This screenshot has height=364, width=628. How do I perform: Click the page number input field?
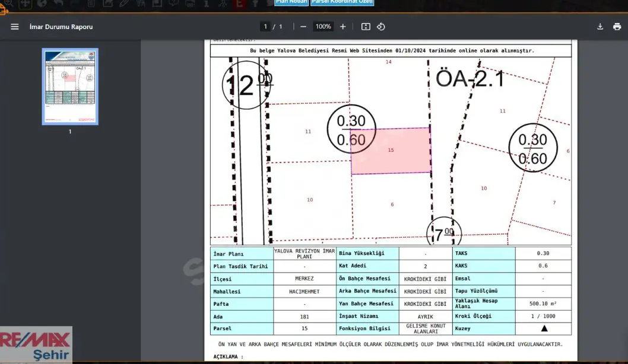pyautogui.click(x=265, y=27)
